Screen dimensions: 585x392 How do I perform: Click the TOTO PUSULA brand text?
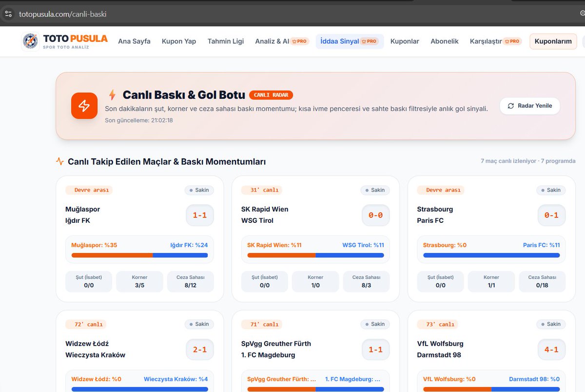(75, 39)
